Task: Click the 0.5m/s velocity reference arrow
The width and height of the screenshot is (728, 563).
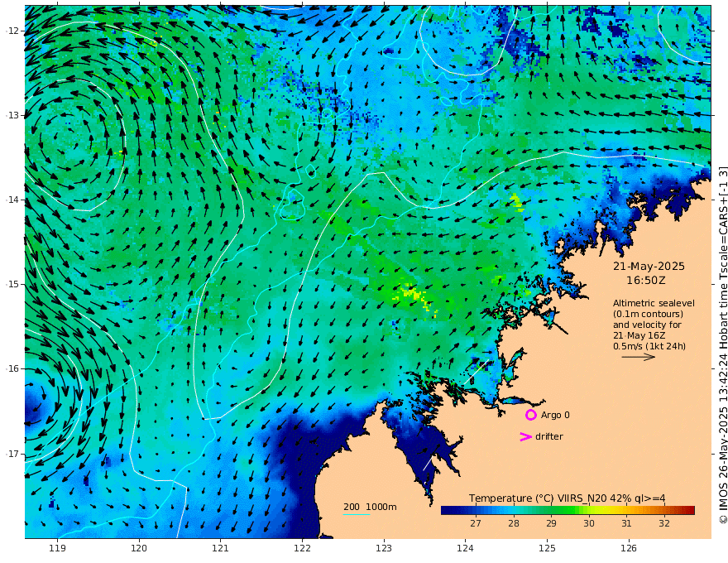Action: pos(639,357)
